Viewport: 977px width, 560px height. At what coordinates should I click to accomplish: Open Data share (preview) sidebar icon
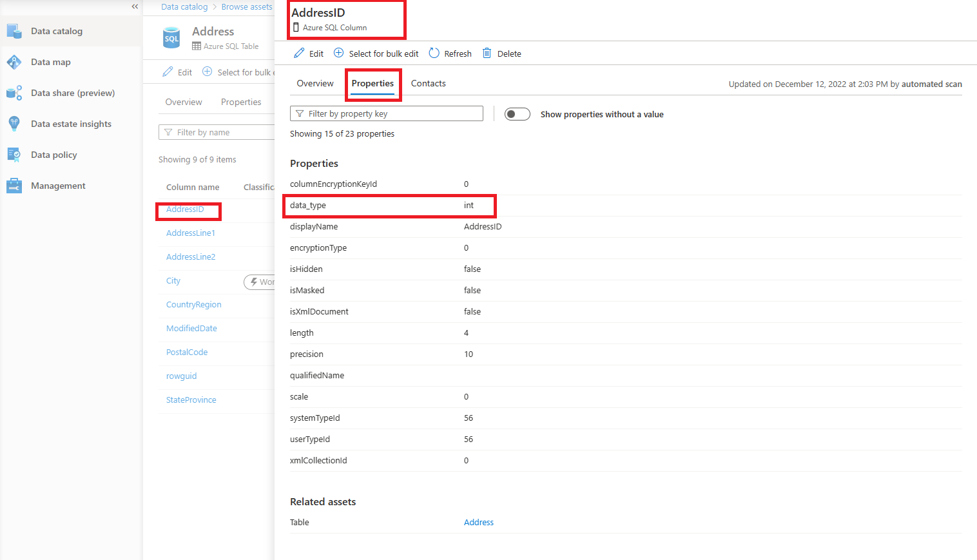(14, 93)
